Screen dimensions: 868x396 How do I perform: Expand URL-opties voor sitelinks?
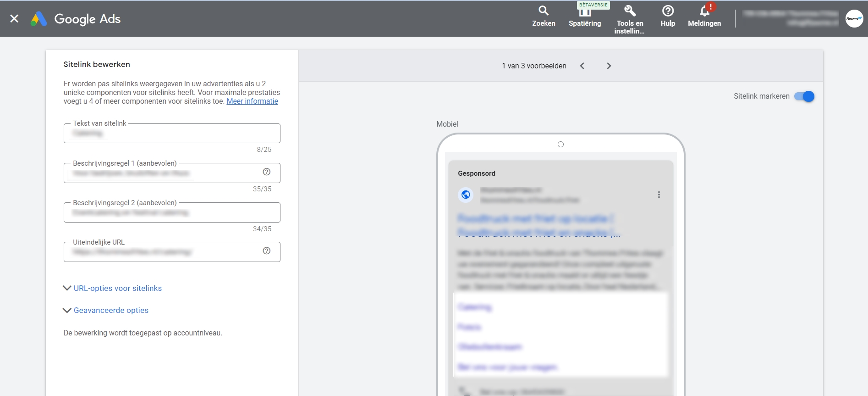pyautogui.click(x=117, y=288)
